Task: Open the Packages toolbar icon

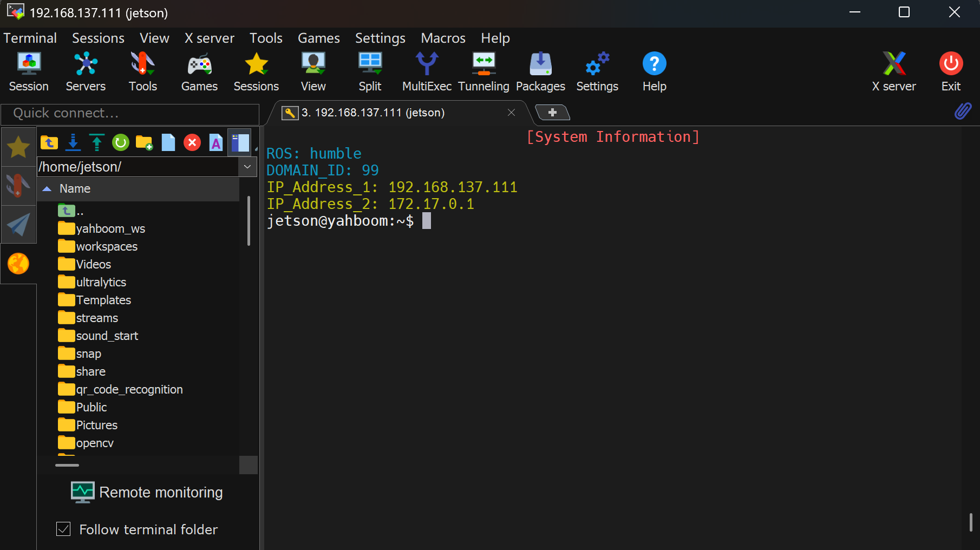Action: click(x=540, y=72)
